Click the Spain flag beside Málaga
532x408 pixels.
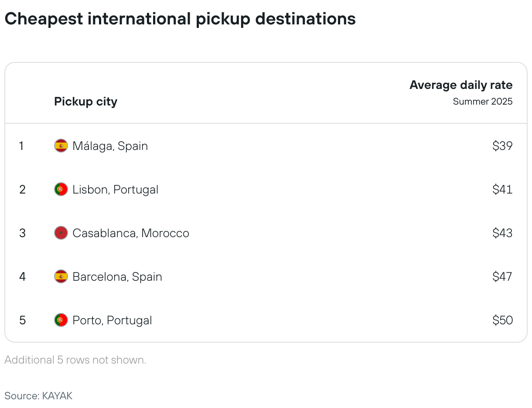[x=61, y=146]
